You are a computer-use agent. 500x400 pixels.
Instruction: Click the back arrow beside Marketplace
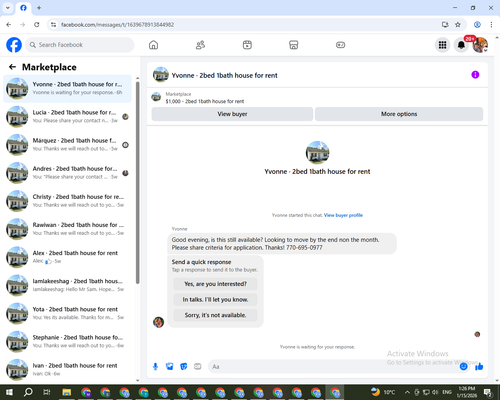tap(12, 67)
